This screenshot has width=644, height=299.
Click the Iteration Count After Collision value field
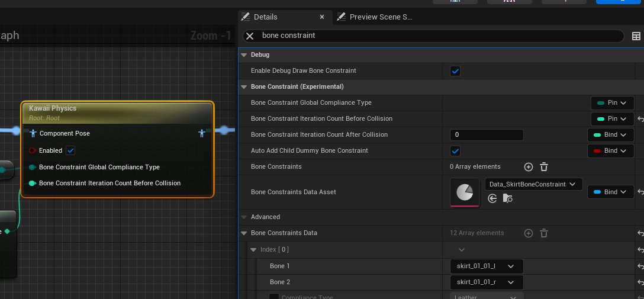click(487, 135)
